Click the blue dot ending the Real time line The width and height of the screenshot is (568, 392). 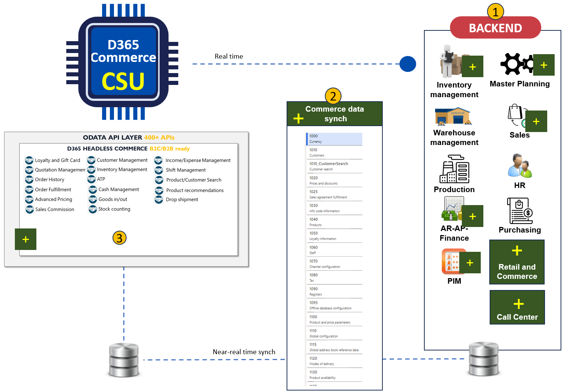[408, 64]
